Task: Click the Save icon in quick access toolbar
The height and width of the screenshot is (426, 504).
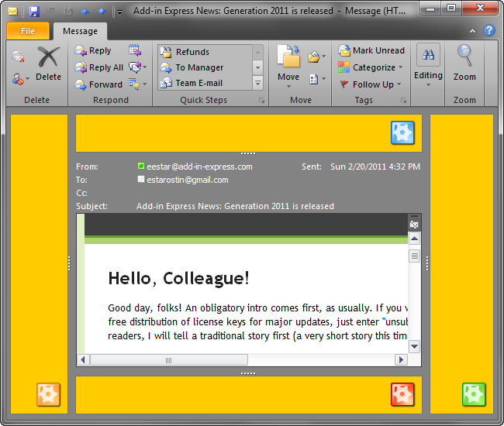Action: [34, 12]
